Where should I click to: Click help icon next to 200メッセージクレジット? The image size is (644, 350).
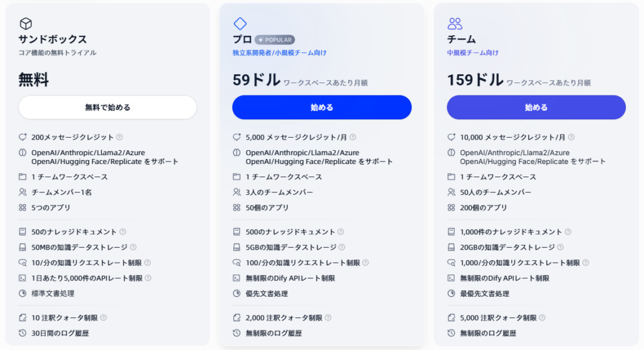point(119,137)
